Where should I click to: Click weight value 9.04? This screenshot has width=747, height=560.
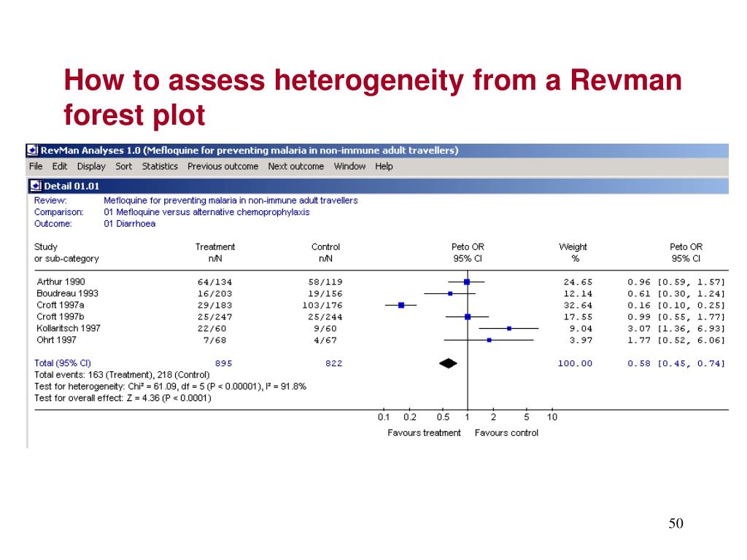click(581, 329)
